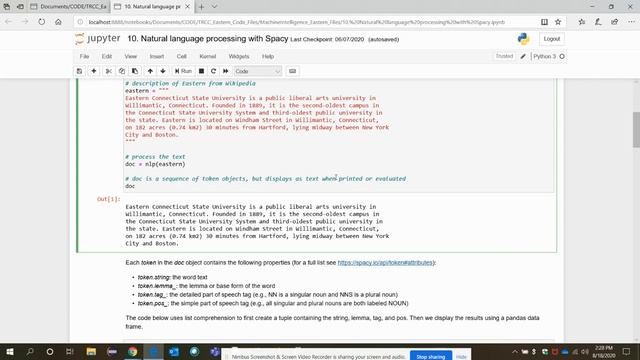The width and height of the screenshot is (640, 360).
Task: Run the selected cell
Action: [183, 71]
